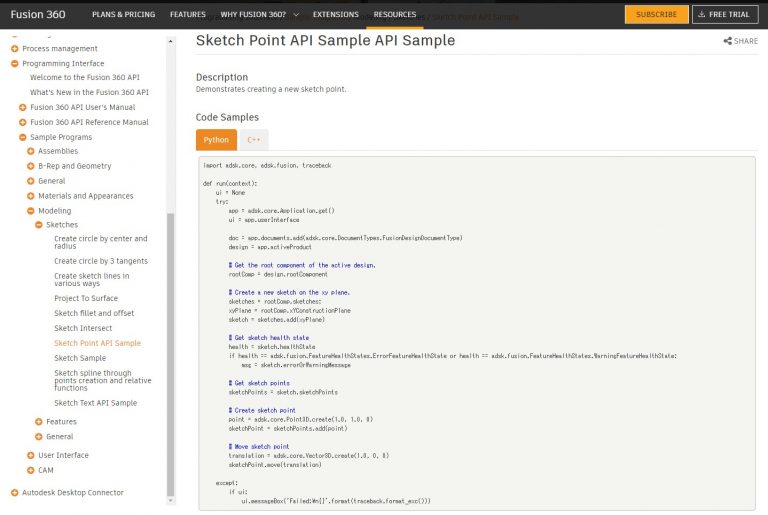The image size is (768, 515).
Task: Expand Fusion 360 API Reference Manual node
Action: point(23,122)
